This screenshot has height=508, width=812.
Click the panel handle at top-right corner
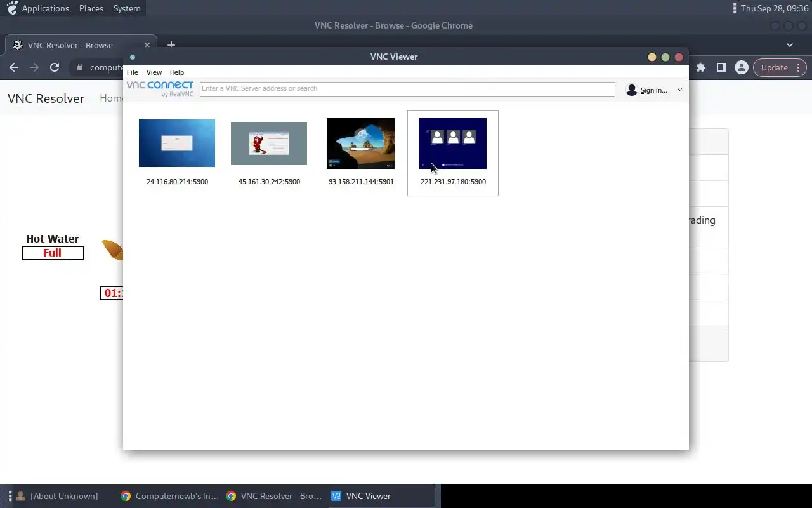pyautogui.click(x=734, y=8)
